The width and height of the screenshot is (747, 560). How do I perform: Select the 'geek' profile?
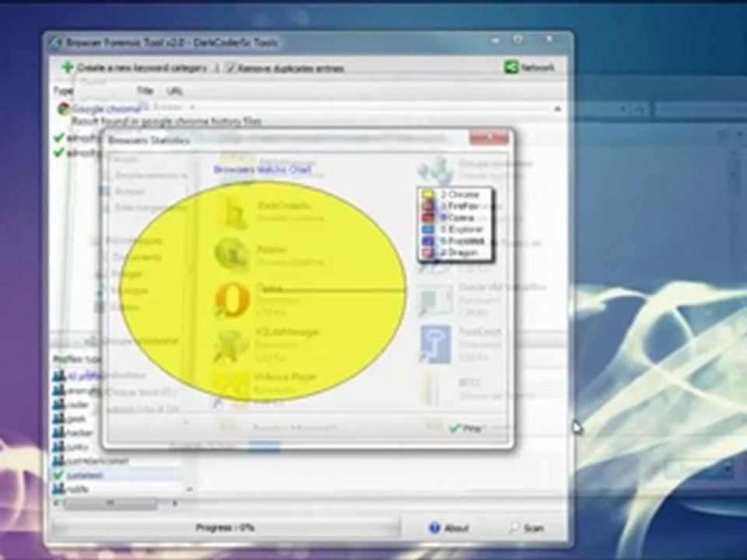pos(76,419)
